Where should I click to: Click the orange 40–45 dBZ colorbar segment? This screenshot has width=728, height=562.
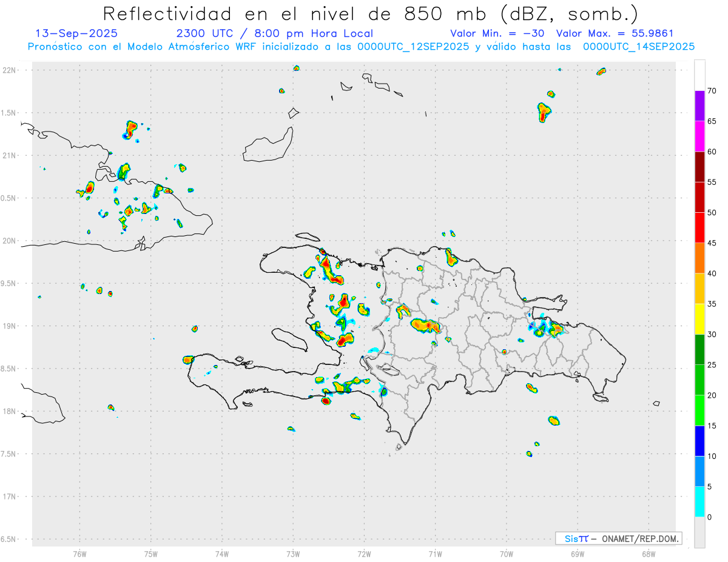pos(699,258)
